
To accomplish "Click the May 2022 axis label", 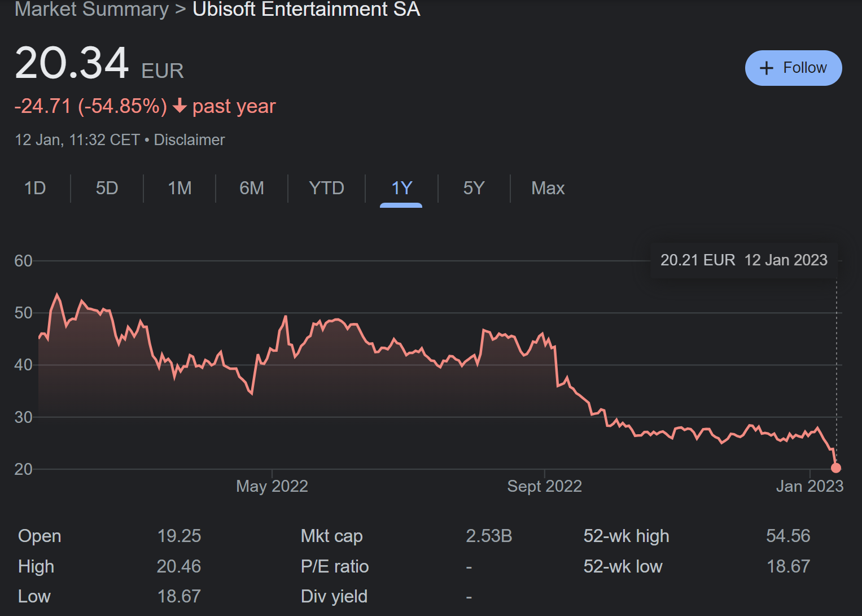I will click(272, 486).
